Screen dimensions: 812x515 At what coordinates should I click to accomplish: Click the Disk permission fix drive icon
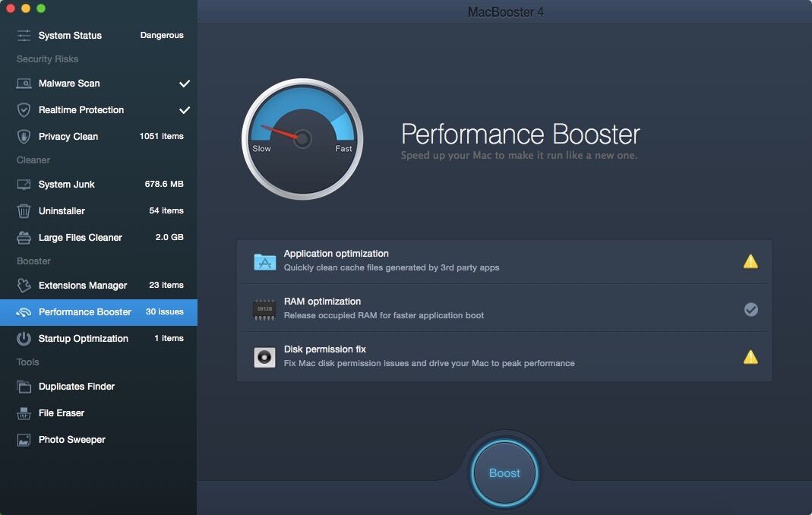pos(264,358)
